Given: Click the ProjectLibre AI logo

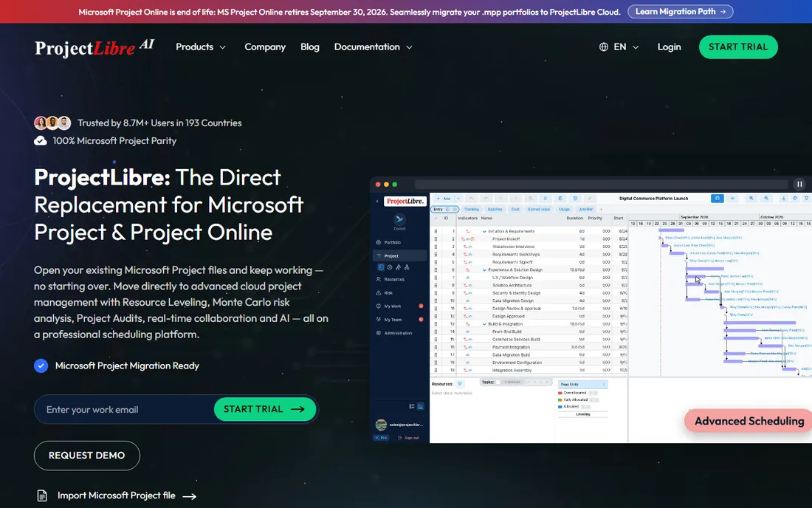Looking at the screenshot, I should [x=94, y=47].
